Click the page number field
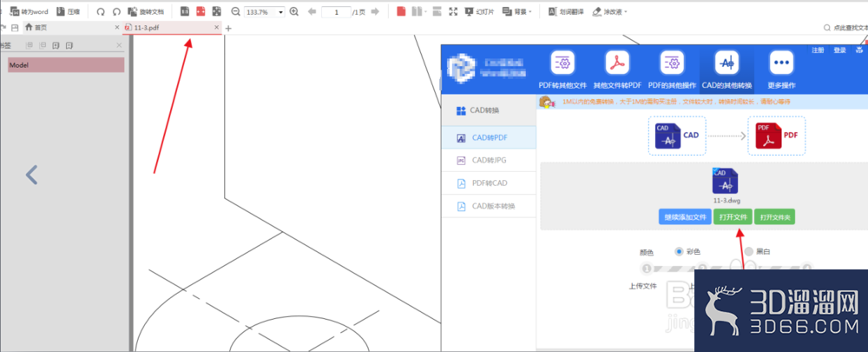Image resolution: width=868 pixels, height=352 pixels. tap(336, 11)
